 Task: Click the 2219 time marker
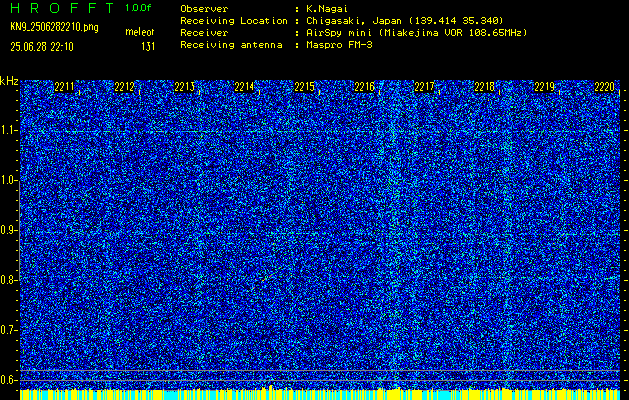coord(544,87)
